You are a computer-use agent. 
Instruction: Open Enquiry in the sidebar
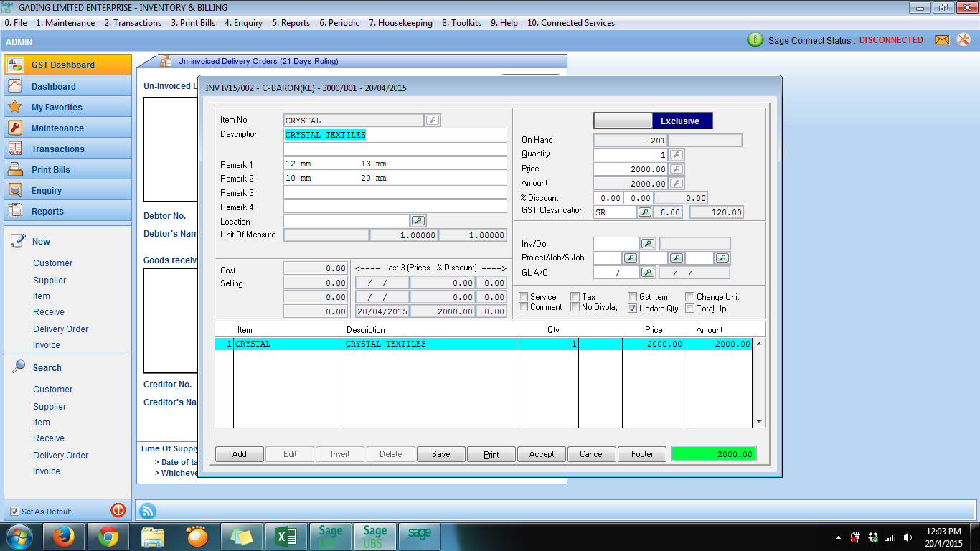68,190
